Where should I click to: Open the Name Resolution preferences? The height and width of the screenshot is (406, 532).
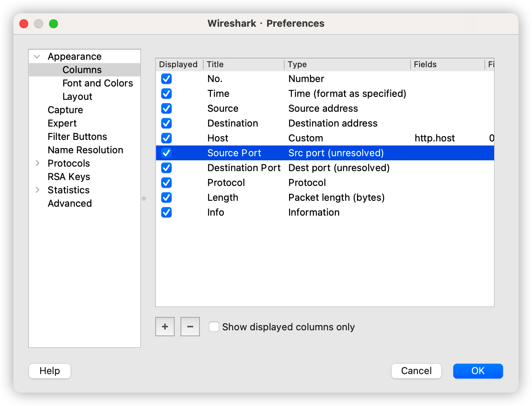[85, 150]
